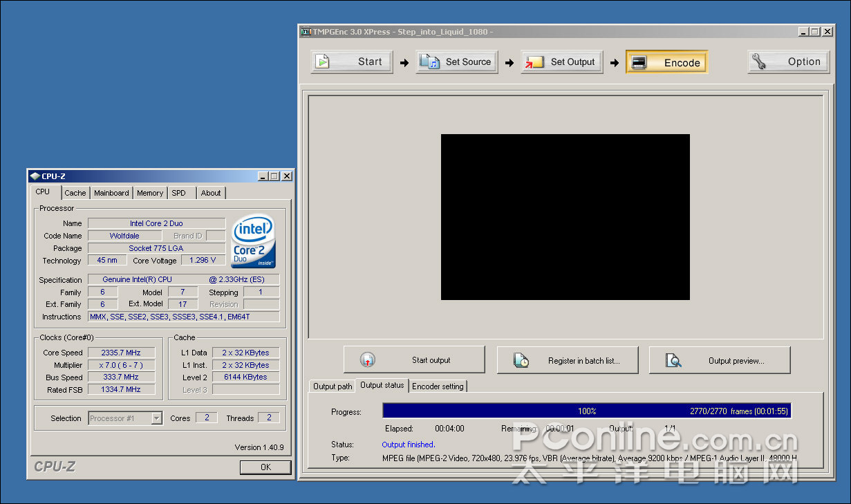Click the Technology field showing 45 nm
Screen dimensions: 851x504
pos(107,261)
